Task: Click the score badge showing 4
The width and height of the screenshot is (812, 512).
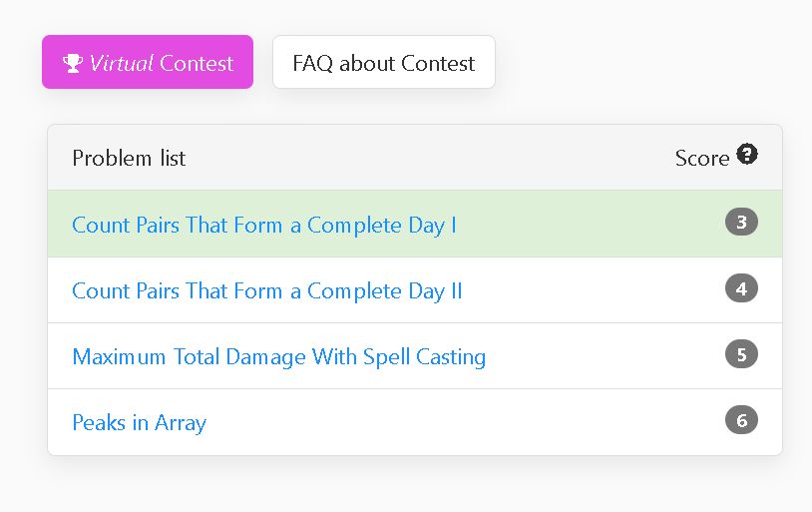Action: pyautogui.click(x=741, y=288)
